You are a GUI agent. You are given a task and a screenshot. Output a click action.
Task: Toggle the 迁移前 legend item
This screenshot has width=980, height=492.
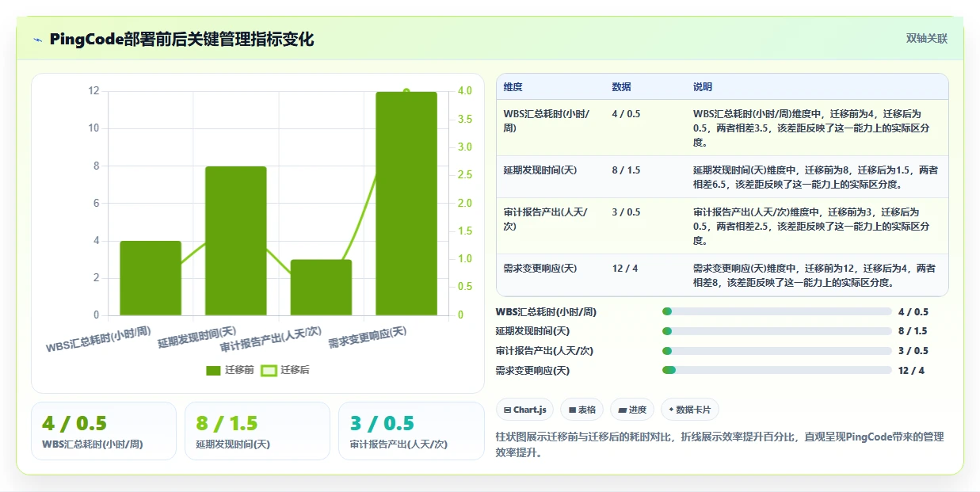click(x=230, y=370)
